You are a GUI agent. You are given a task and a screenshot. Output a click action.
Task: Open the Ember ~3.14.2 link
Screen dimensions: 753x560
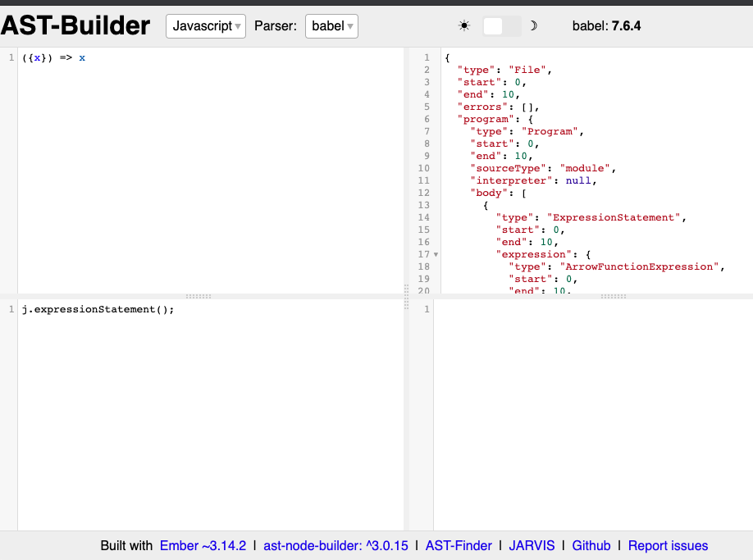[203, 545]
